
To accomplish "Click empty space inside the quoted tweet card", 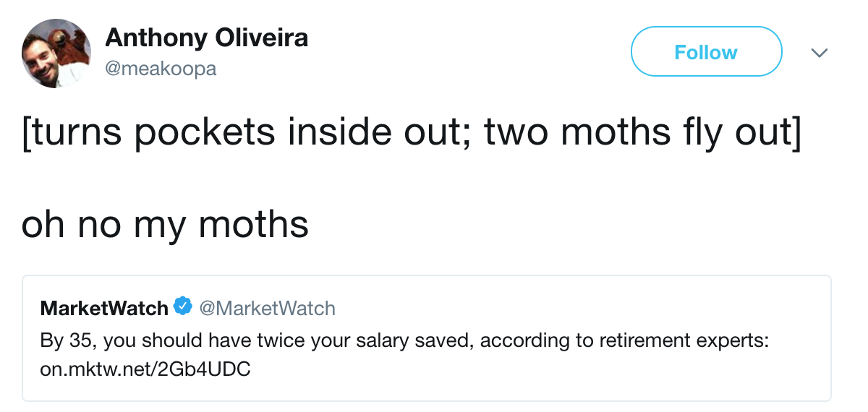I will click(579, 376).
